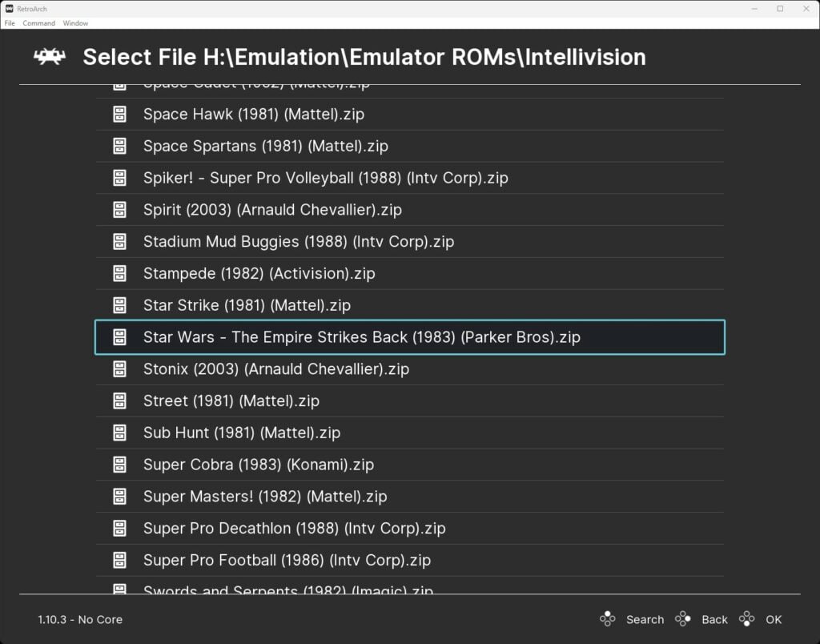Open the File menu
Image resolution: width=820 pixels, height=644 pixels.
[10, 23]
